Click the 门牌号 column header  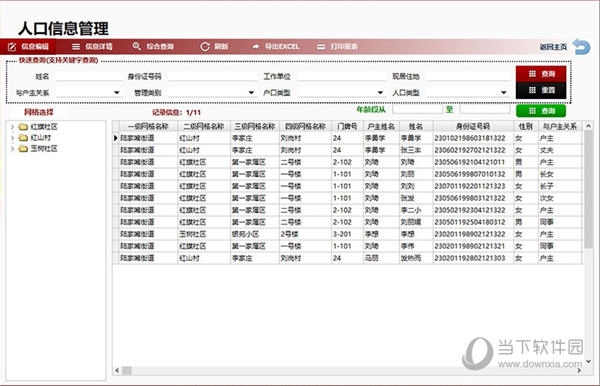pos(347,126)
